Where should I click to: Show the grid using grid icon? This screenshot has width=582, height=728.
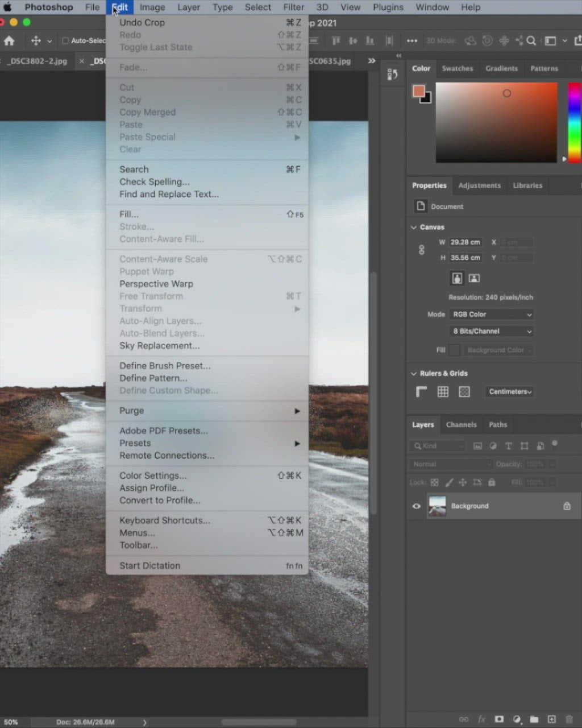click(x=443, y=391)
